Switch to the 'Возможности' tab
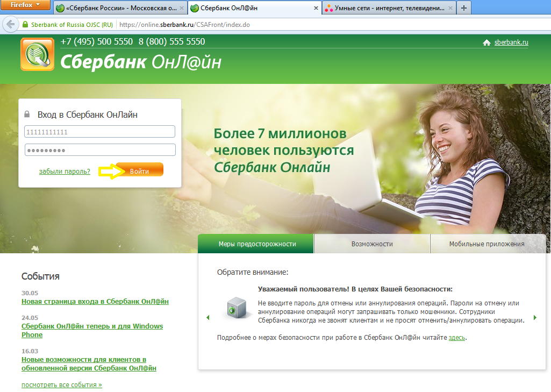This screenshot has width=551, height=392. [x=372, y=244]
